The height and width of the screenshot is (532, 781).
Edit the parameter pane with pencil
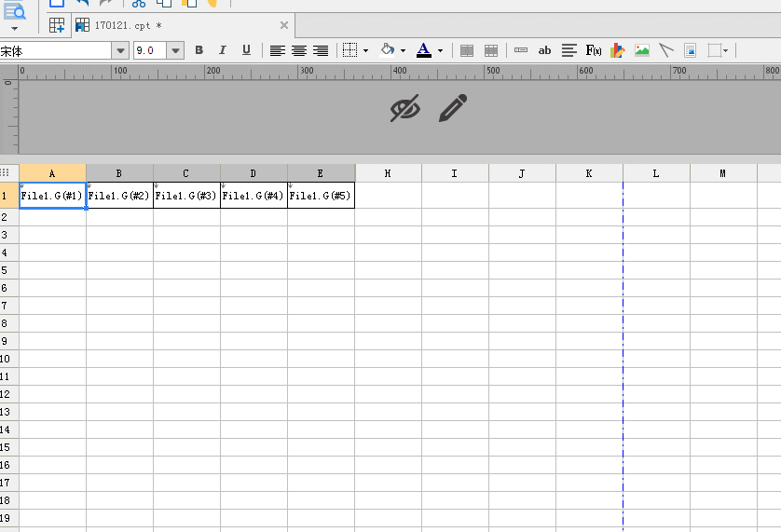click(x=453, y=107)
